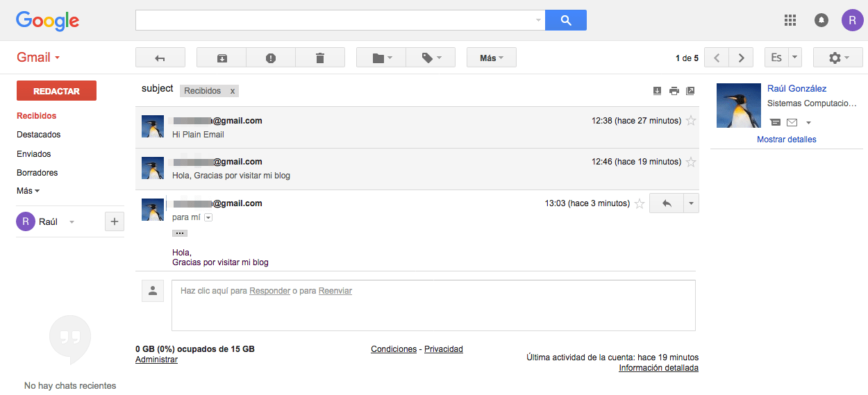Click the blue search button

click(566, 20)
